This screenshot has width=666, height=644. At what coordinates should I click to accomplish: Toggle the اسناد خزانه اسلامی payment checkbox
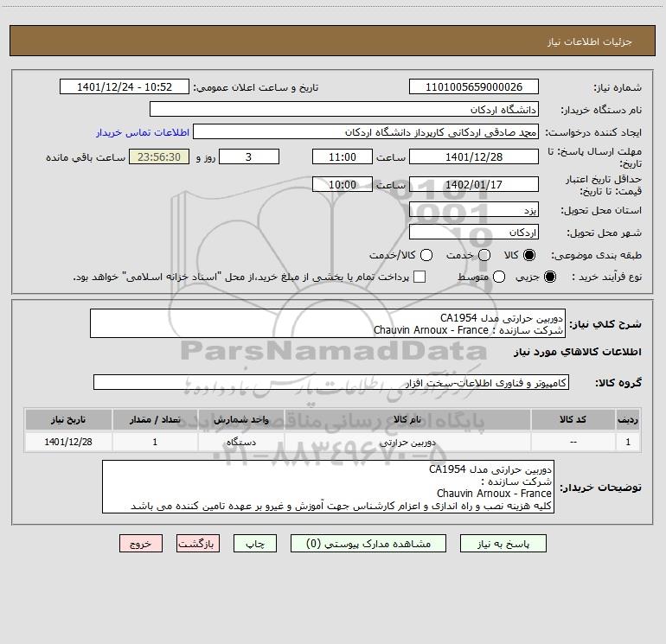(x=419, y=277)
